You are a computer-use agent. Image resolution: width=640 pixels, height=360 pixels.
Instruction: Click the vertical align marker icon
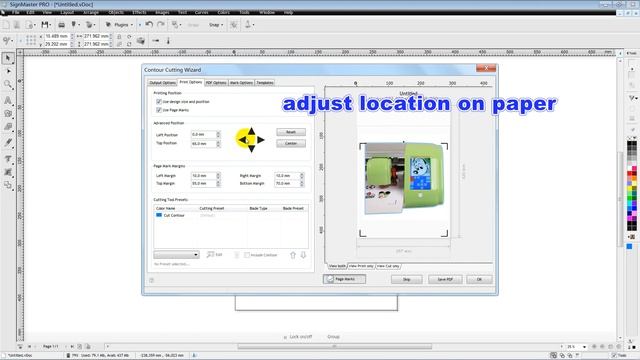168,40
